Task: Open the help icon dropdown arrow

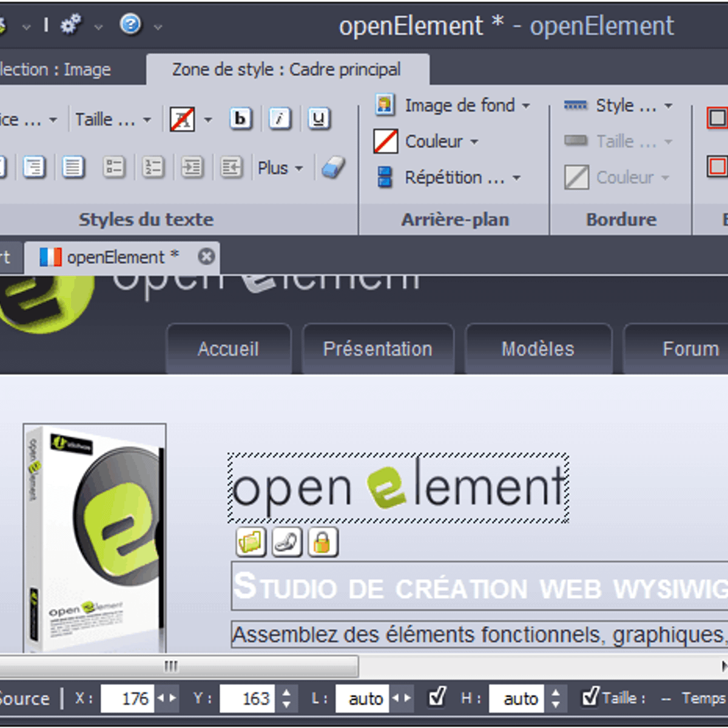Action: tap(158, 27)
